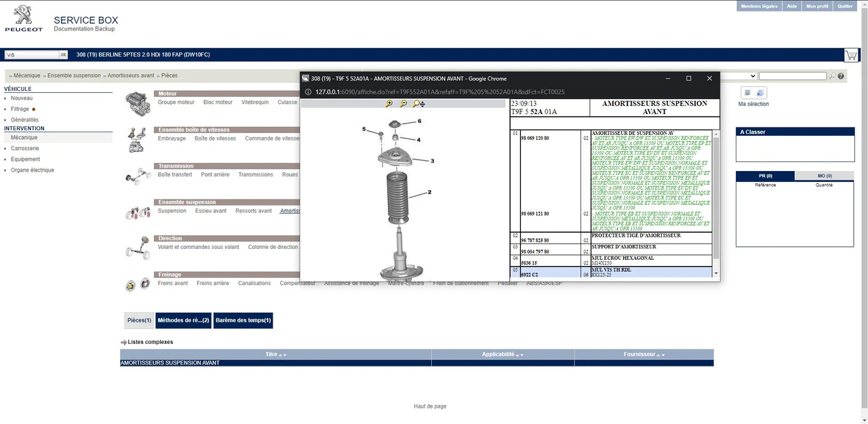Click the help icon beside the search field
This screenshot has height=424, width=868.
click(x=840, y=76)
